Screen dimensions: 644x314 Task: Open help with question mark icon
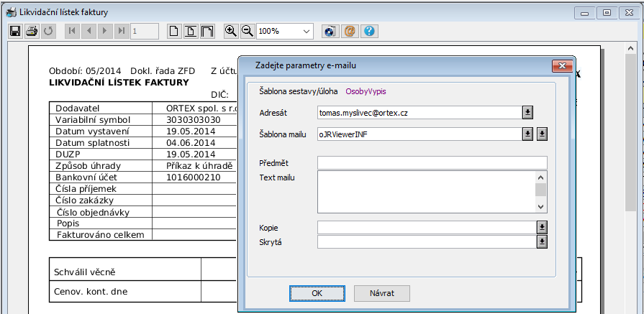[x=370, y=31]
